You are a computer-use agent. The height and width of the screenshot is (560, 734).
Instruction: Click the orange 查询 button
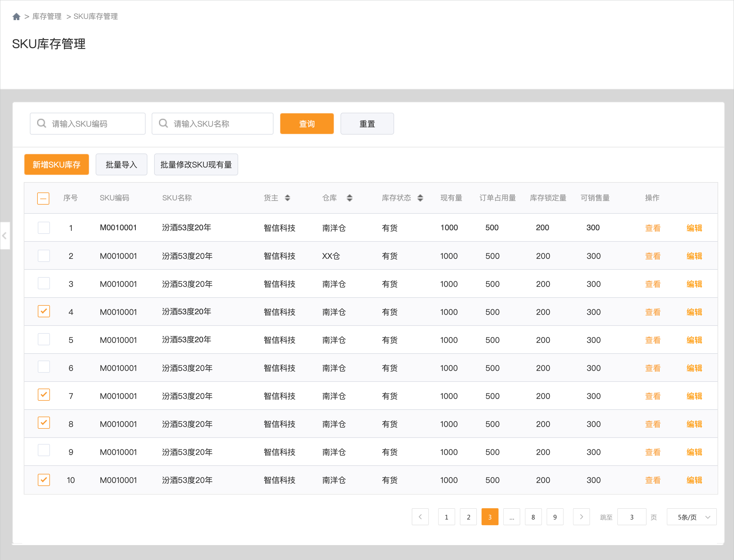tap(307, 124)
